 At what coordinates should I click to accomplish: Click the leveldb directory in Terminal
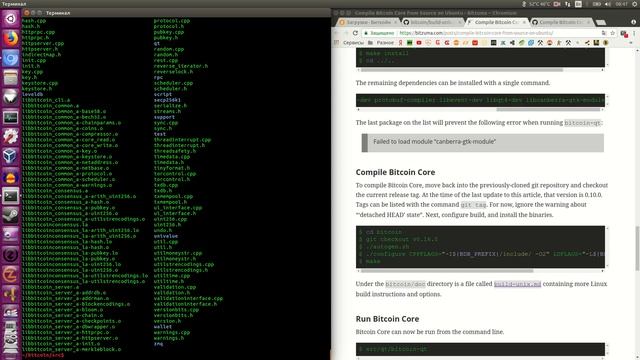pos(32,94)
